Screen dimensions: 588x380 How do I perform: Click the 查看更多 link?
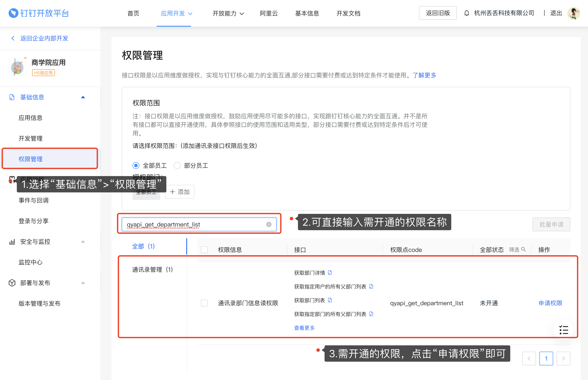(x=304, y=328)
